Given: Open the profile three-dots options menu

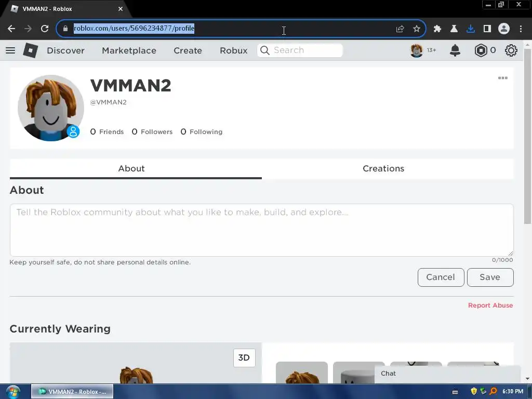Looking at the screenshot, I should point(503,78).
